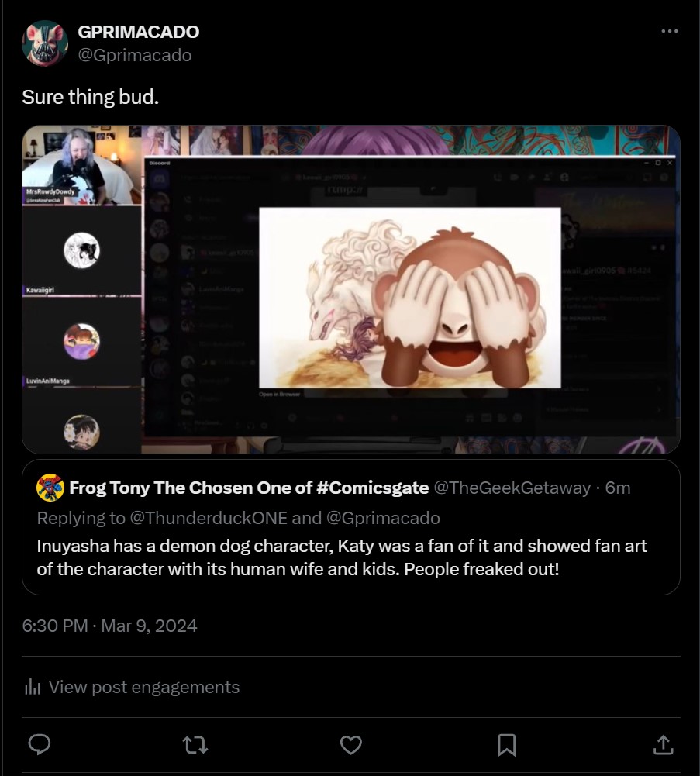The height and width of the screenshot is (776, 700).
Task: Click the MrsRowdyDowdy webcam area in image
Action: click(x=81, y=166)
